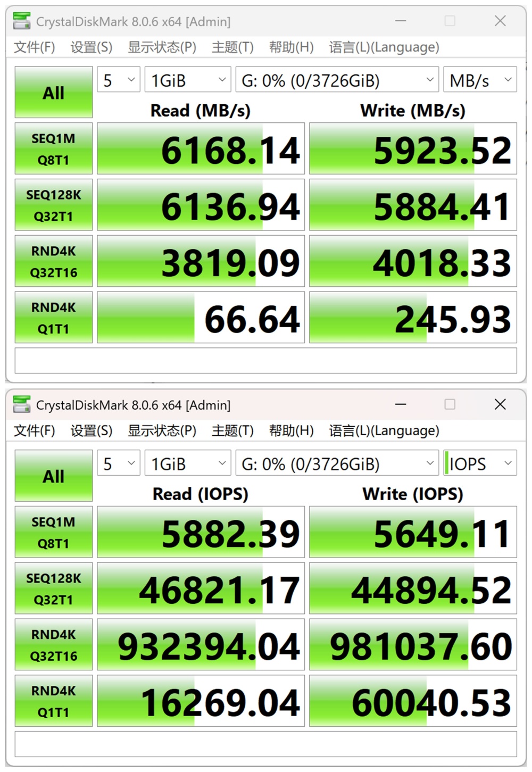Open 主题(T) menu in top window

pos(232,47)
